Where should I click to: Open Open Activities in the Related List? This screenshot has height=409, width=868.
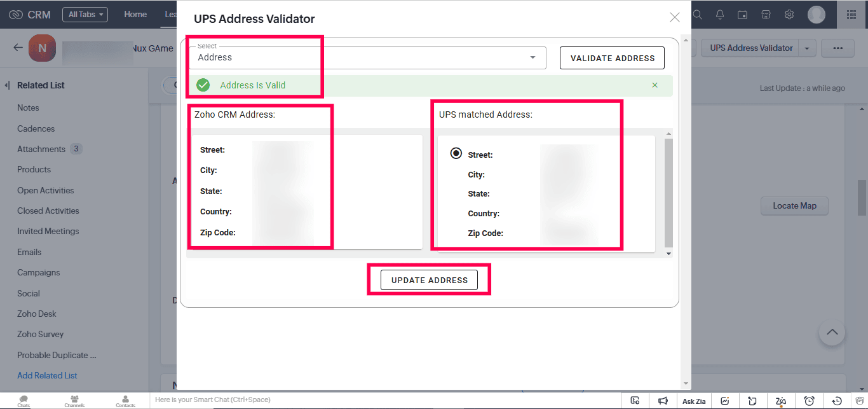(45, 190)
